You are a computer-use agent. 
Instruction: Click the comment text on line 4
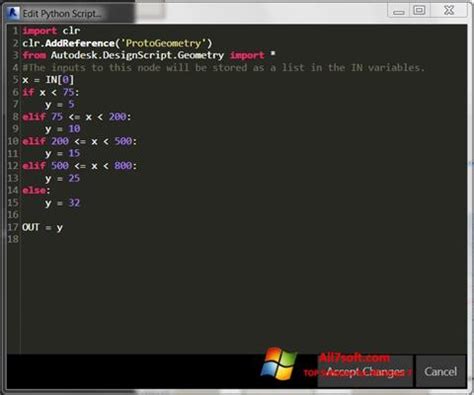223,67
